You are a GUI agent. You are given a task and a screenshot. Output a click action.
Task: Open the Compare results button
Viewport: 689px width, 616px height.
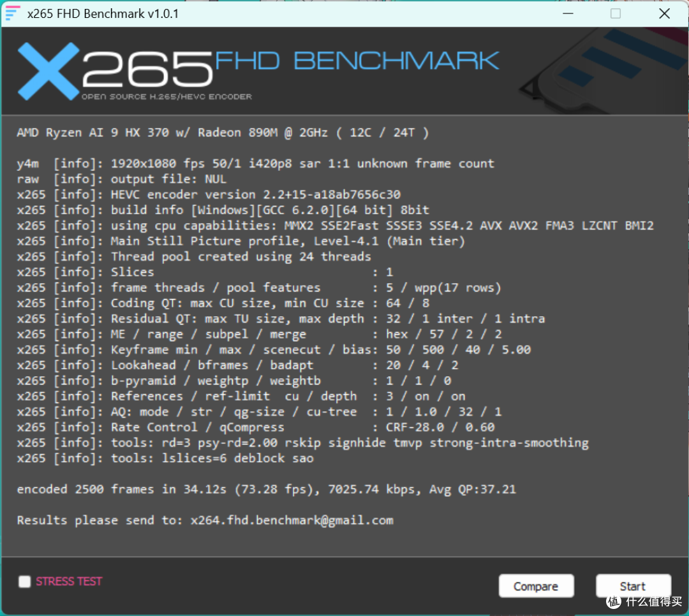click(x=536, y=585)
